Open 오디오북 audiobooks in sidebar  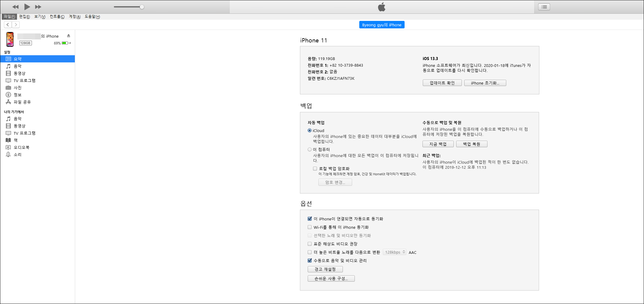tap(38, 147)
